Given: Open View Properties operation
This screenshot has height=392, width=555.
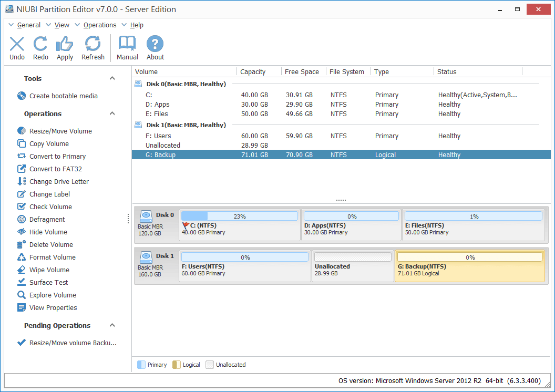Looking at the screenshot, I should pos(47,308).
